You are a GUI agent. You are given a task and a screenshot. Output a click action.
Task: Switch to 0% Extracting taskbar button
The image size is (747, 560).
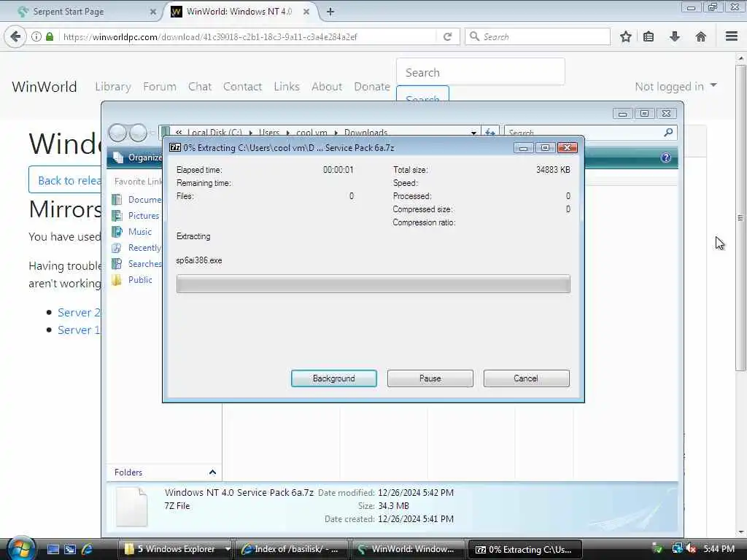(x=526, y=549)
